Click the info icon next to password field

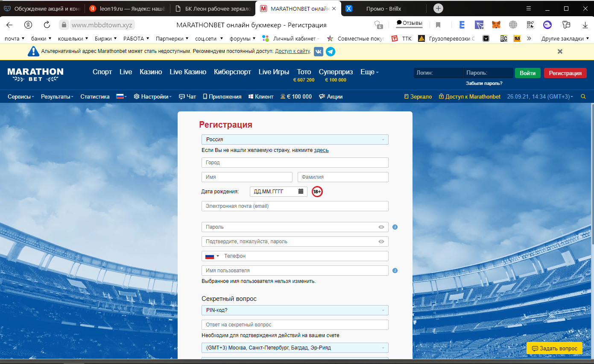coord(395,227)
